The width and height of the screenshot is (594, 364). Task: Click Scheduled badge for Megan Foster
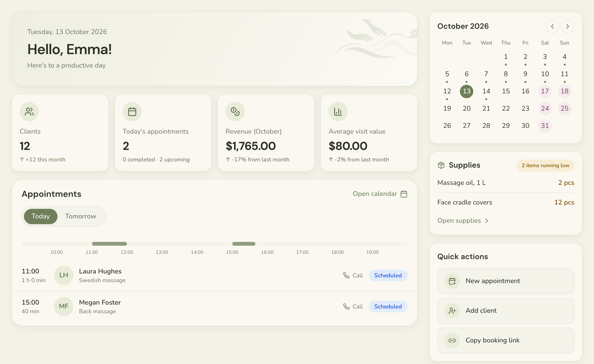(388, 306)
